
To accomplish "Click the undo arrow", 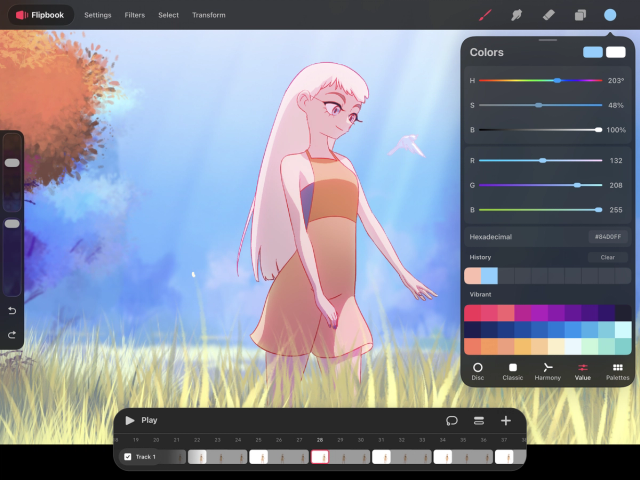I will coord(12,311).
